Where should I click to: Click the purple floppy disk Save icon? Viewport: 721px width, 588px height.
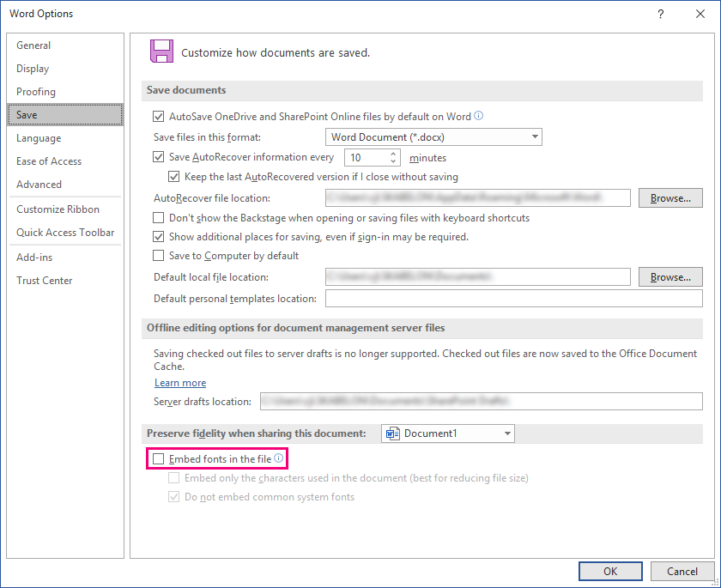click(x=161, y=51)
